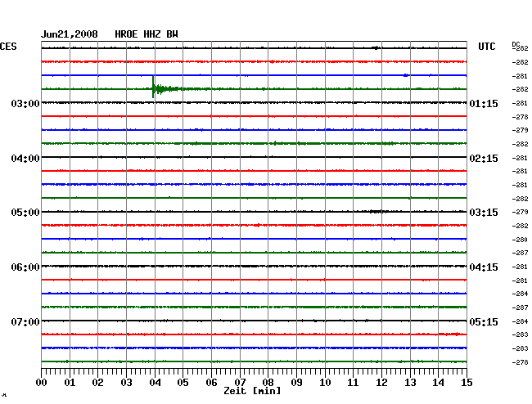Click the 07:00 local time label
Screen dimensions: 532x404
click(25, 321)
